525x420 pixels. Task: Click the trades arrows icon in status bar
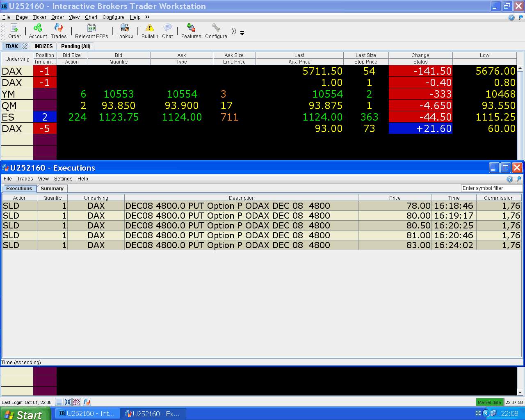(x=87, y=402)
